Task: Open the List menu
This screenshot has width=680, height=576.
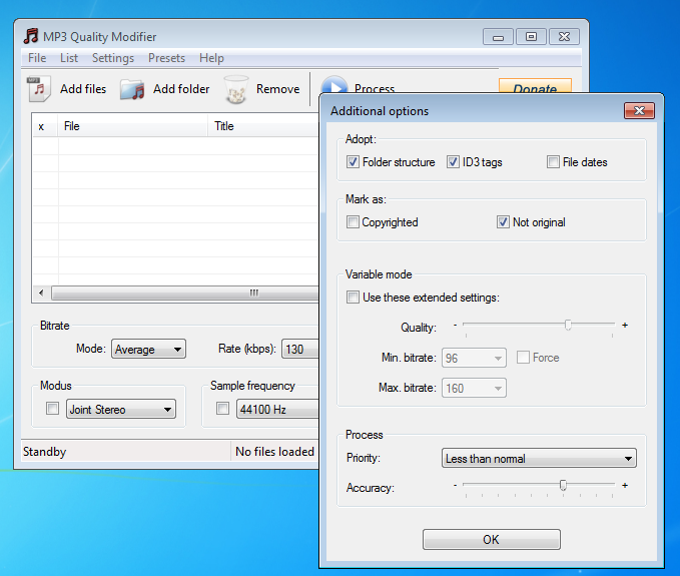Action: pos(69,58)
